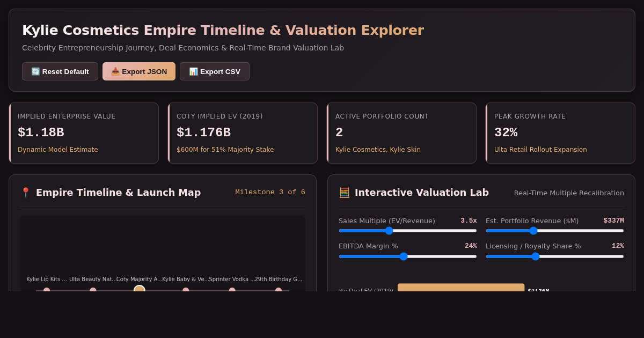Viewport: 644px width, 338px height.
Task: Select the Kylie Lip Kits timeline milestone
Action: pos(47,290)
